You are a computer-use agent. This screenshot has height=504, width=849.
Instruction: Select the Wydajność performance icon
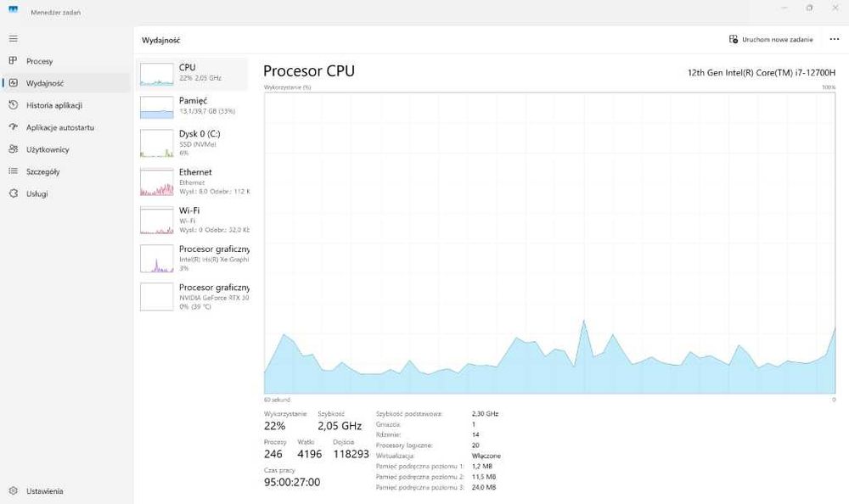click(13, 83)
